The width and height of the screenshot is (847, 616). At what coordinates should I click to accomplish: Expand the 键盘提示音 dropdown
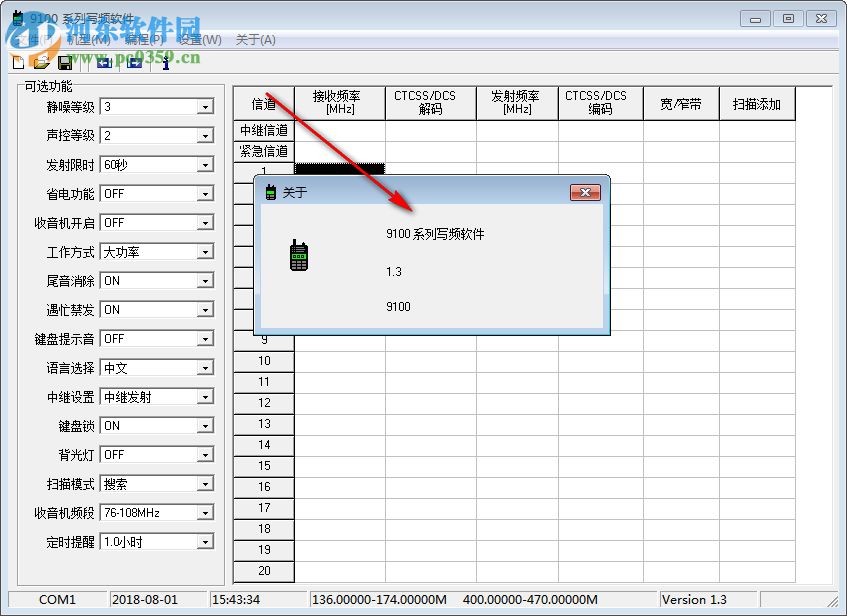pos(205,339)
